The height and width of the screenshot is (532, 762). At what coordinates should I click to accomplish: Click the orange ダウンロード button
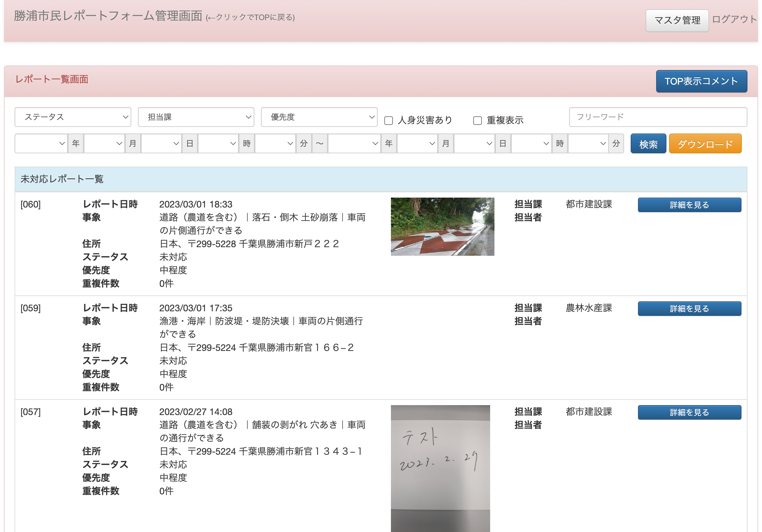(x=705, y=144)
